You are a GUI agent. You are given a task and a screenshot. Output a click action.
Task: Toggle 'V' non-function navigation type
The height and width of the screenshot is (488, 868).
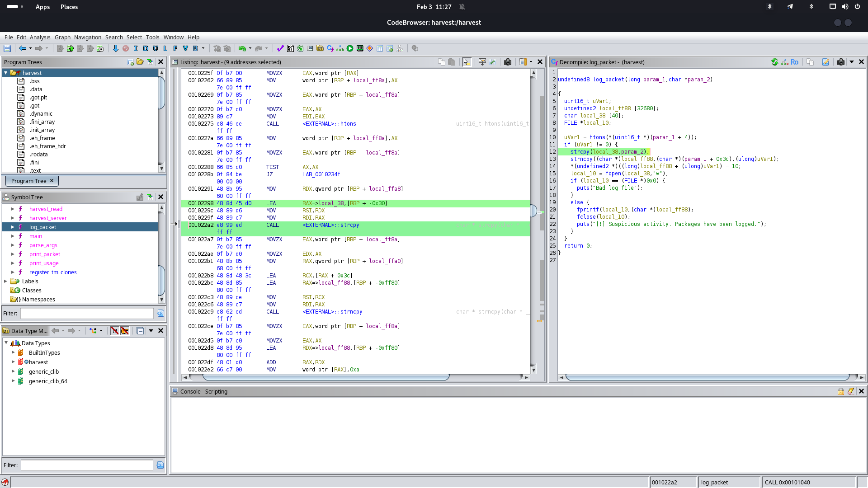(x=185, y=48)
